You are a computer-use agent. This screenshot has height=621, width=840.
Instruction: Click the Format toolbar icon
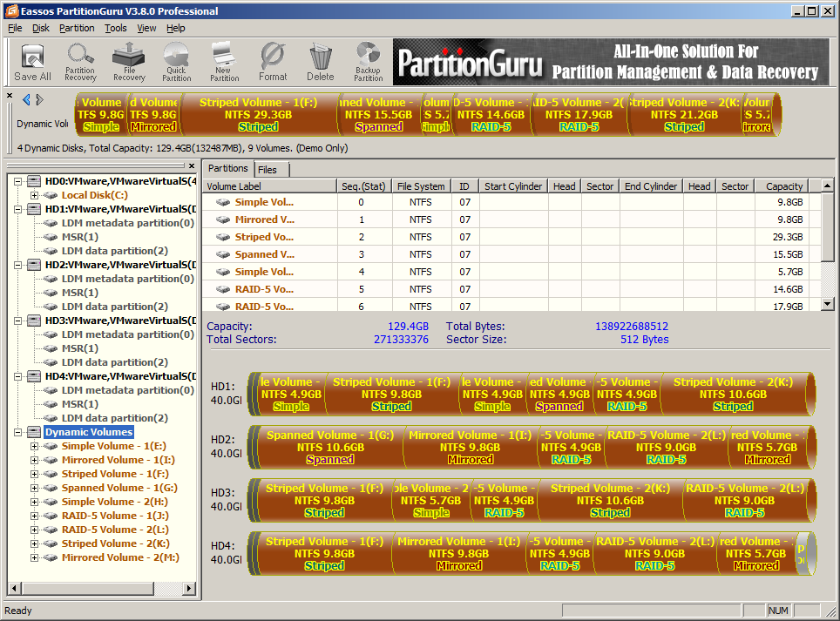[x=273, y=63]
